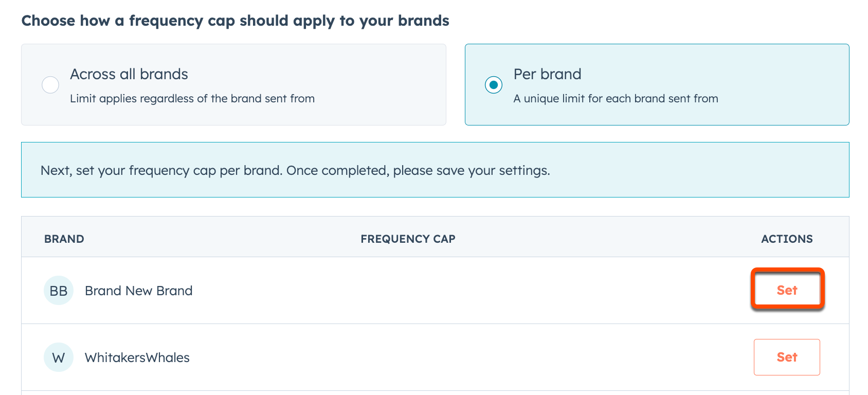Select the Across all brands radio button
Image resolution: width=868 pixels, height=395 pixels.
tap(50, 84)
